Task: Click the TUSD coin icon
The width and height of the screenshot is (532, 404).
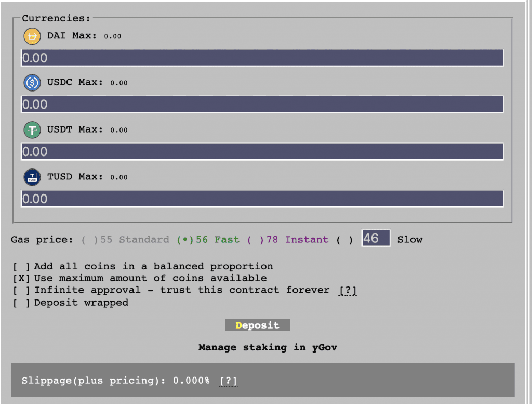Action: (x=32, y=177)
